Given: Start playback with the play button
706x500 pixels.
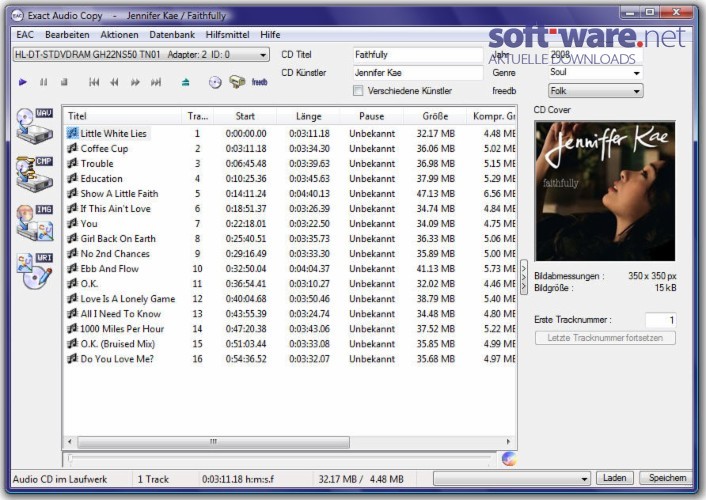Looking at the screenshot, I should [x=23, y=82].
